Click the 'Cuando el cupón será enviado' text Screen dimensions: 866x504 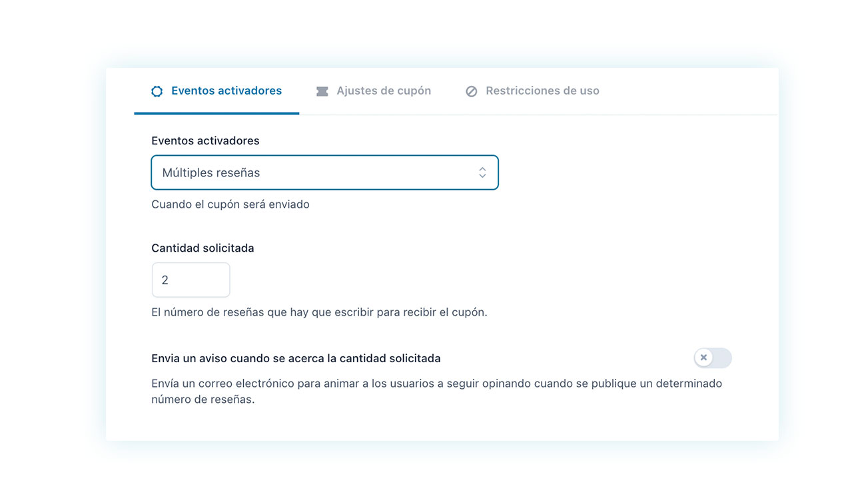(230, 204)
